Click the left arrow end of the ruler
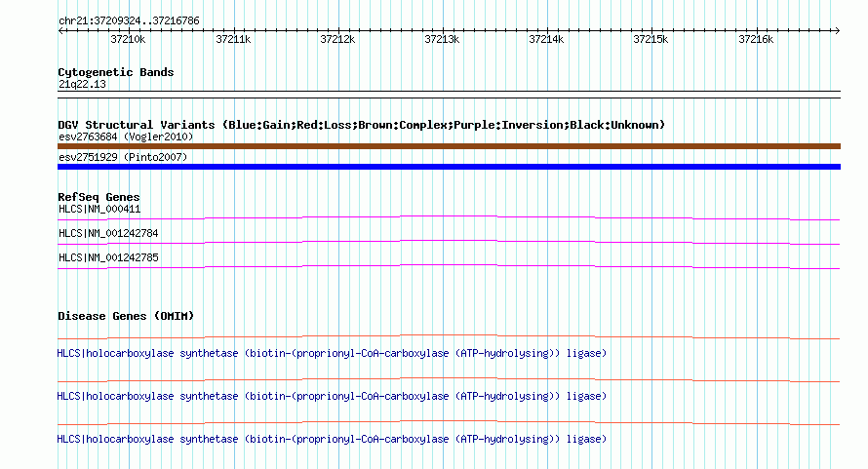This screenshot has width=868, height=469. tap(61, 30)
